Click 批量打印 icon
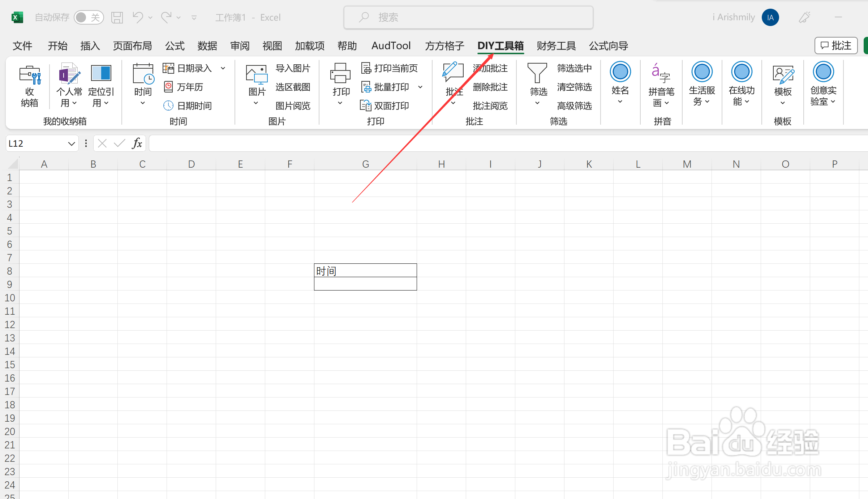 [366, 87]
